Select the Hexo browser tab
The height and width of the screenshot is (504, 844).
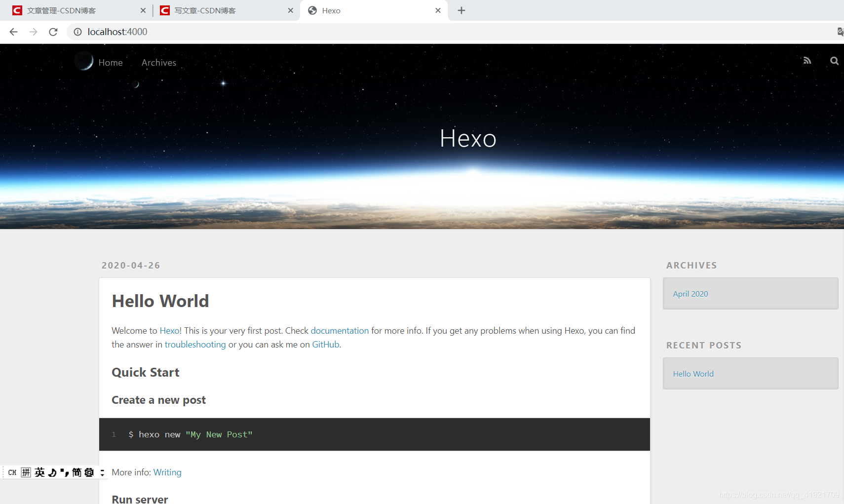tap(374, 10)
